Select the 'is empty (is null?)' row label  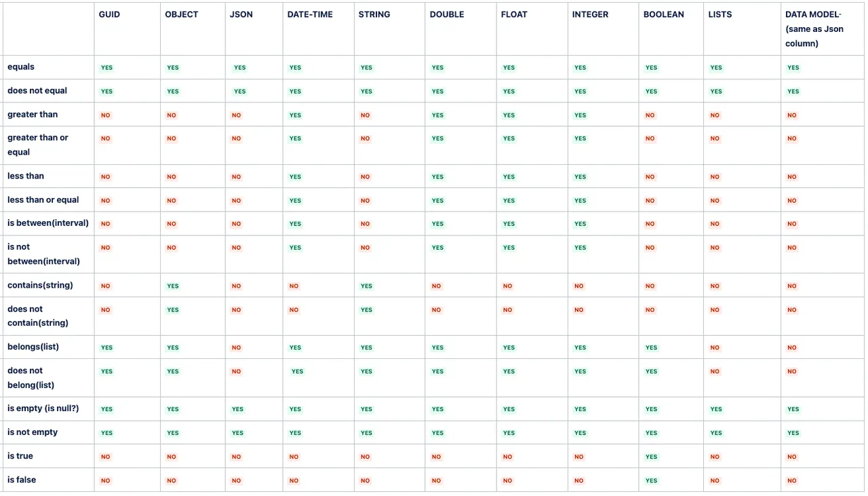click(x=43, y=408)
